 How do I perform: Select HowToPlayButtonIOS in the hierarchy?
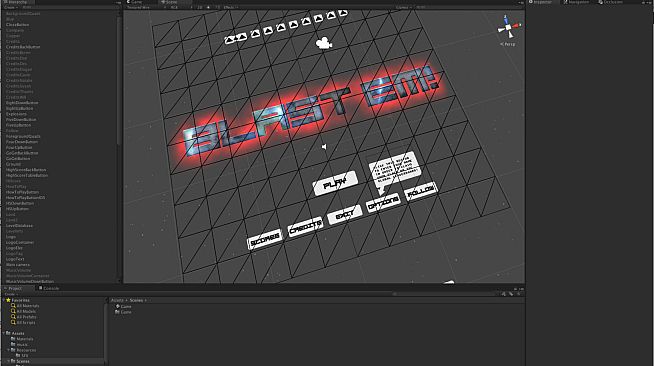(25, 198)
